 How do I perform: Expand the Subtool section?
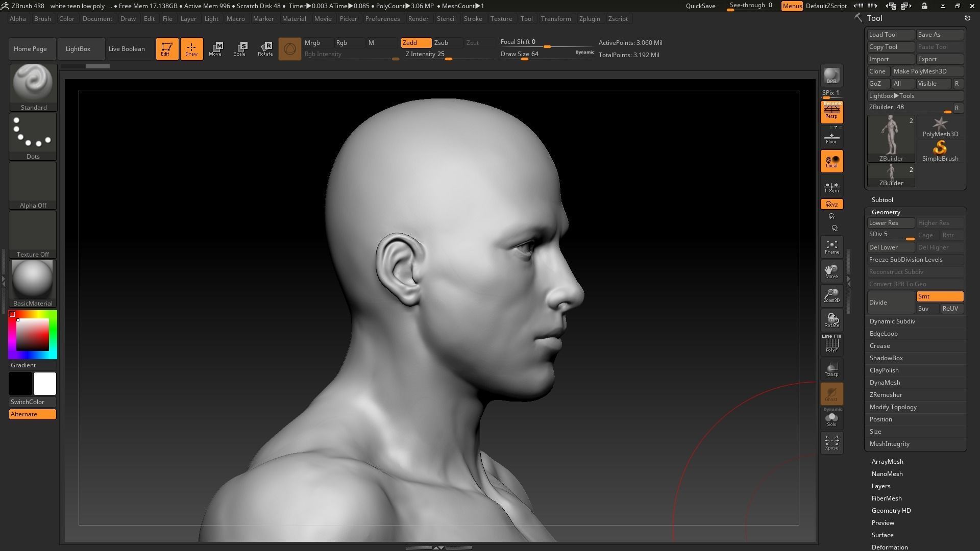click(x=883, y=200)
